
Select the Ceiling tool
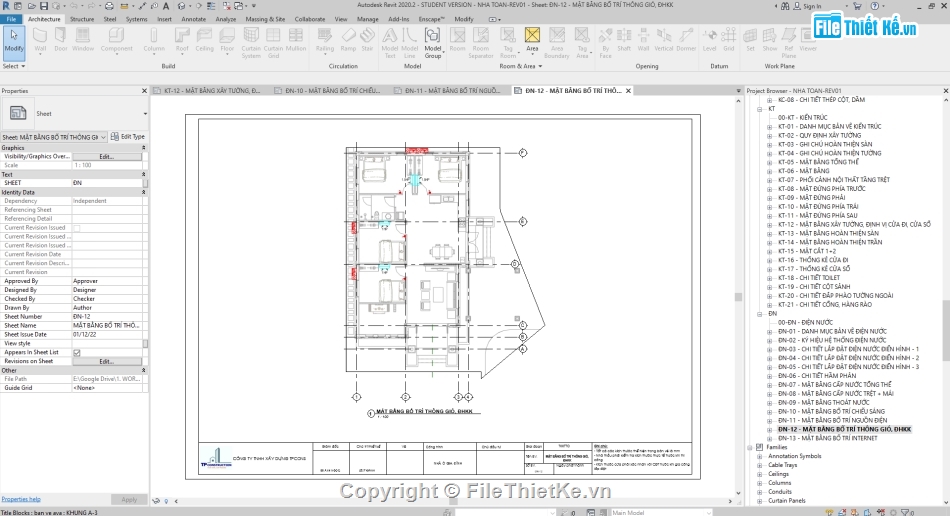204,40
